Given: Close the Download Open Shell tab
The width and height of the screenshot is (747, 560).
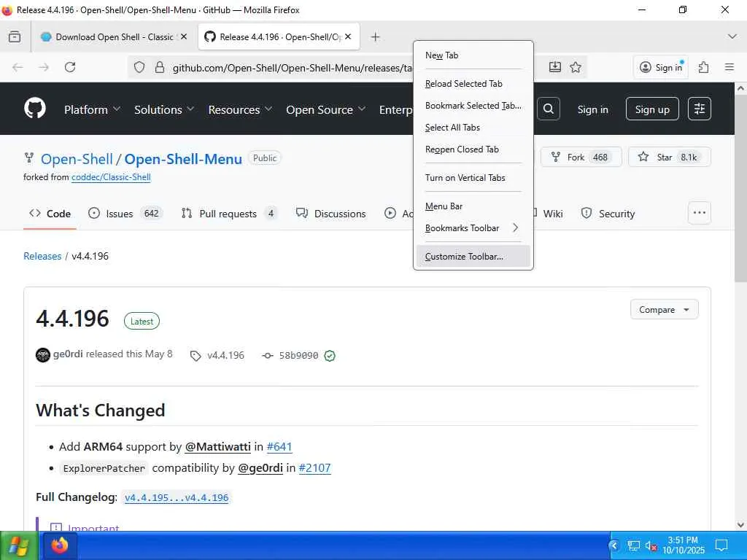Looking at the screenshot, I should (x=184, y=36).
